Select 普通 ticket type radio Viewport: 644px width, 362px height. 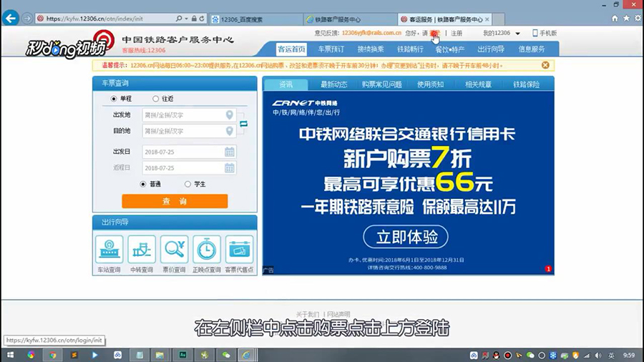pyautogui.click(x=143, y=184)
